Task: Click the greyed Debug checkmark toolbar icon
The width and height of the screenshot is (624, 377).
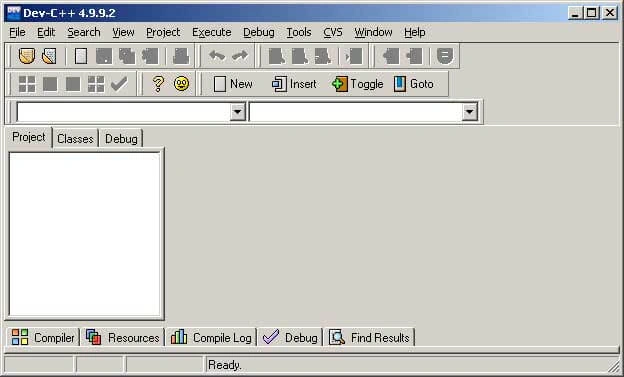Action: pyautogui.click(x=119, y=84)
